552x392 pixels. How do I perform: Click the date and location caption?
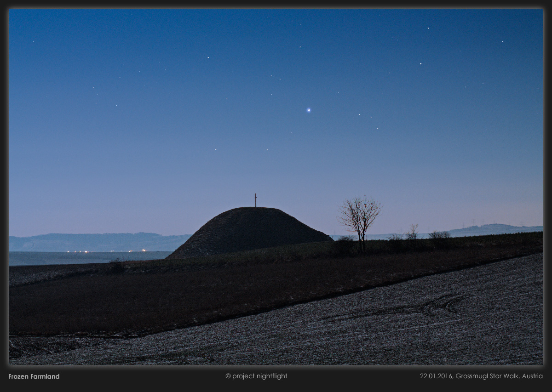(x=481, y=376)
